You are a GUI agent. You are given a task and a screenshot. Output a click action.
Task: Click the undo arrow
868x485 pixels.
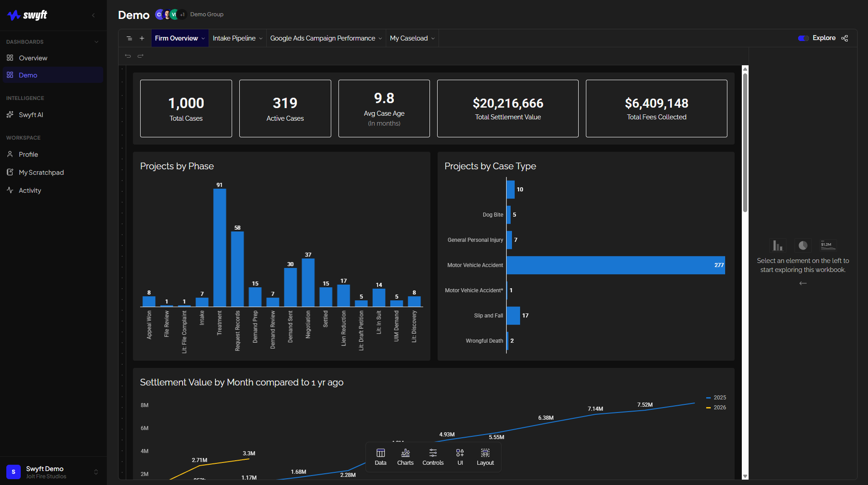pyautogui.click(x=128, y=56)
